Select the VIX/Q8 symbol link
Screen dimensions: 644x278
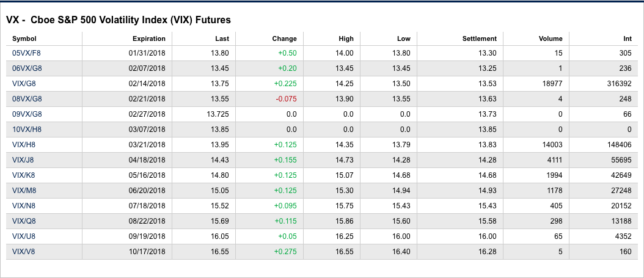point(23,221)
